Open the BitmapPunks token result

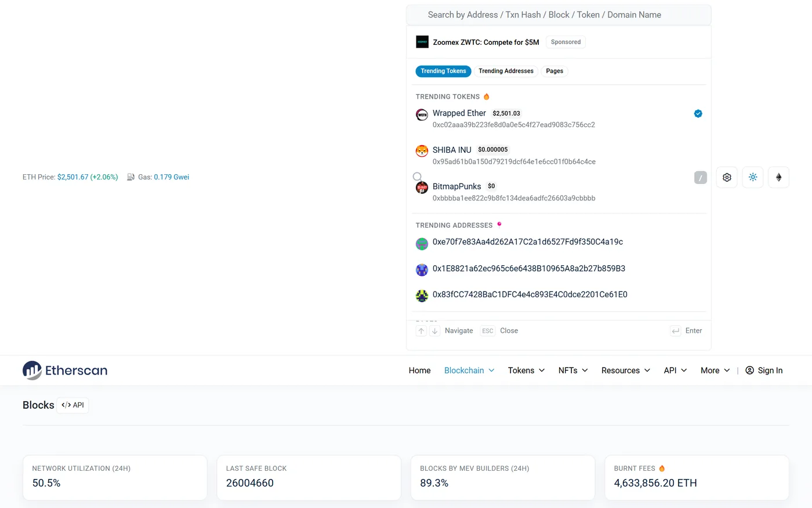click(559, 192)
